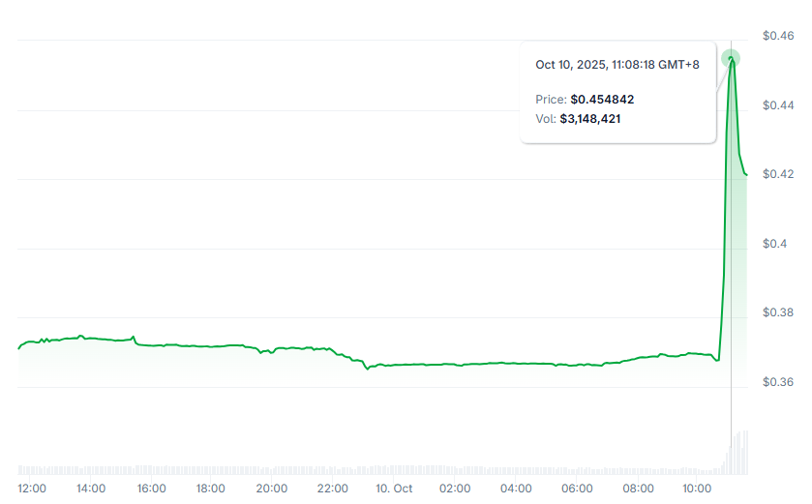The height and width of the screenshot is (504, 812).
Task: Click the $0.4 price axis label
Action: point(774,244)
